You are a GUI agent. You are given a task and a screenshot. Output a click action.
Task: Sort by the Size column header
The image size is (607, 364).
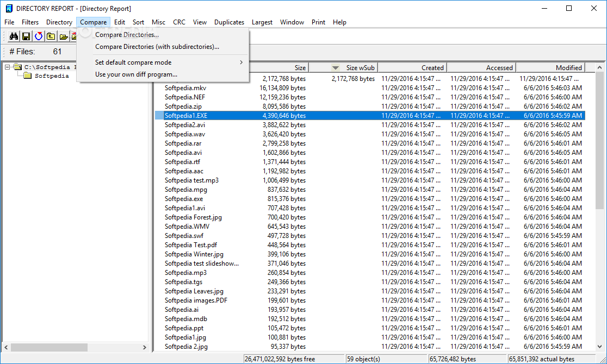(x=278, y=68)
